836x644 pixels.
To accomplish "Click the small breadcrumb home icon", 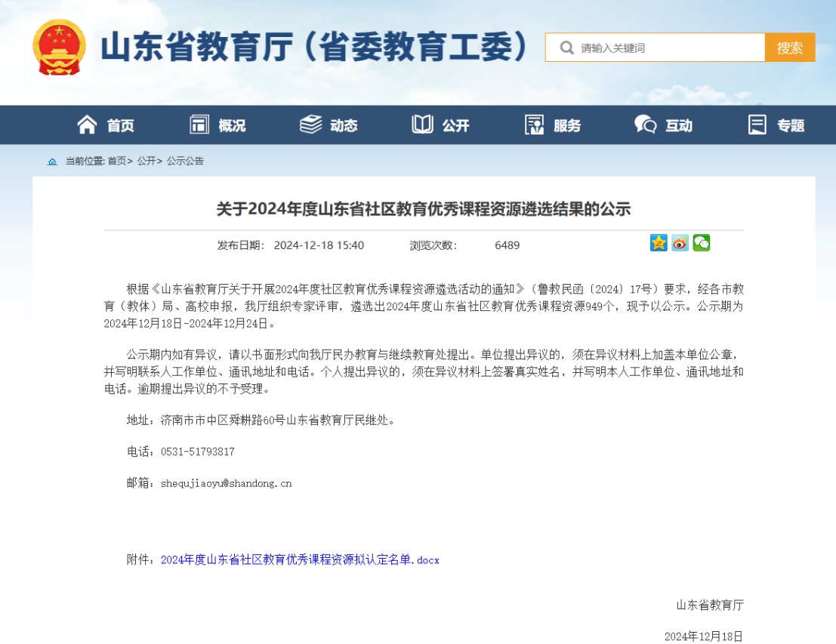I will [52, 161].
